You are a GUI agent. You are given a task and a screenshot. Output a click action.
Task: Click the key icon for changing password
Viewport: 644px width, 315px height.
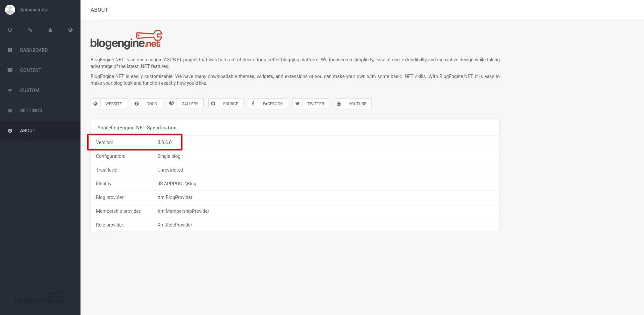tap(30, 30)
